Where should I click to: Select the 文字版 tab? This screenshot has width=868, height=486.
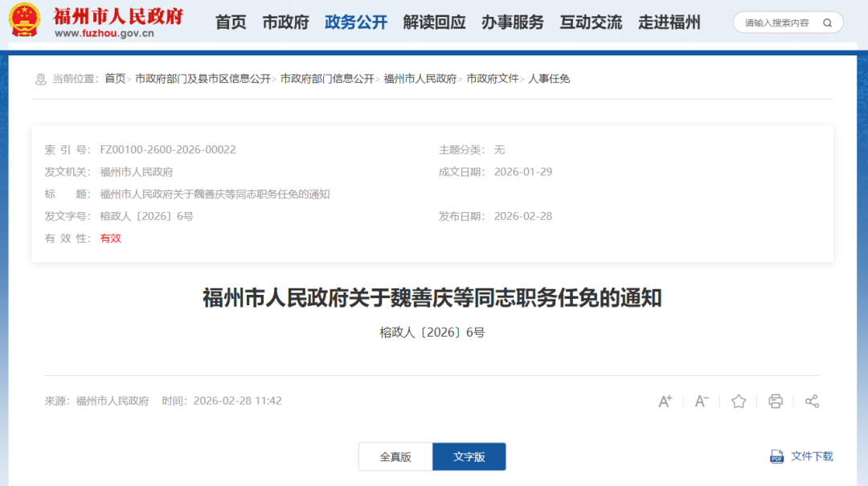tap(469, 456)
